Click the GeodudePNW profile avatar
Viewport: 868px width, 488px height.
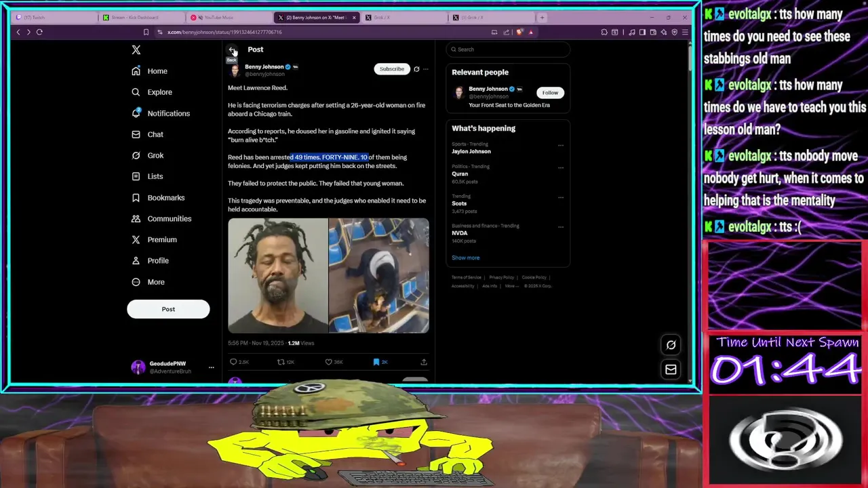(138, 367)
